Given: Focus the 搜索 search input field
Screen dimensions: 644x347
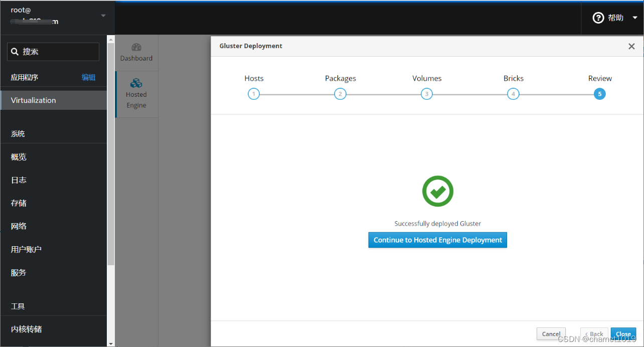Looking at the screenshot, I should [x=53, y=52].
